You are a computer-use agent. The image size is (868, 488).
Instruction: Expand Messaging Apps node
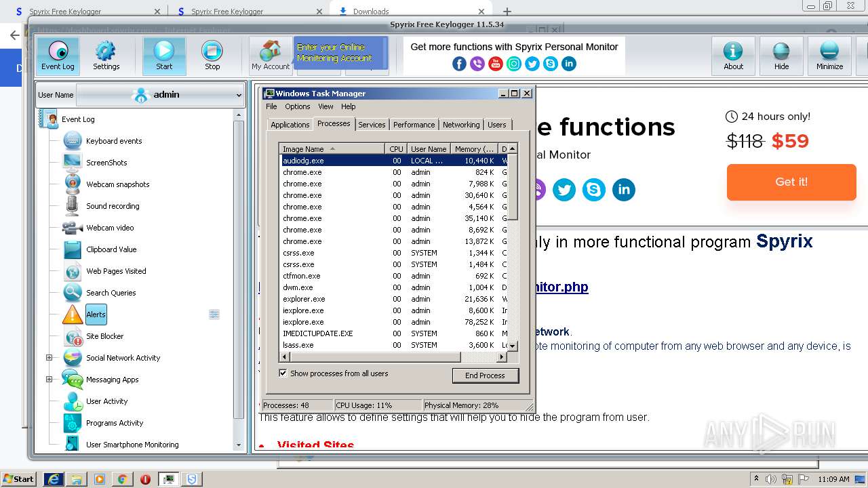pos(49,380)
